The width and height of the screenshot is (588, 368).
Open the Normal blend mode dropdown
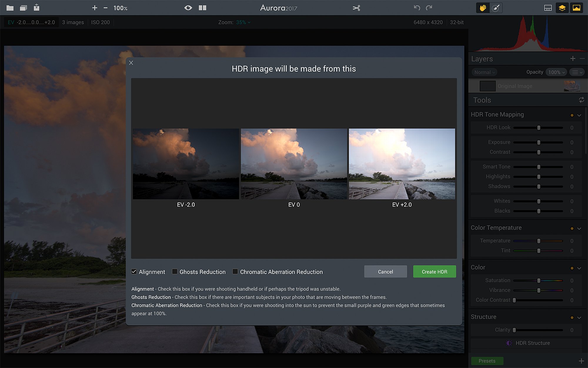[485, 72]
